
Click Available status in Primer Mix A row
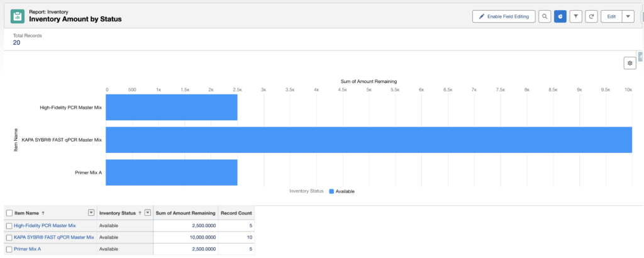click(x=108, y=249)
